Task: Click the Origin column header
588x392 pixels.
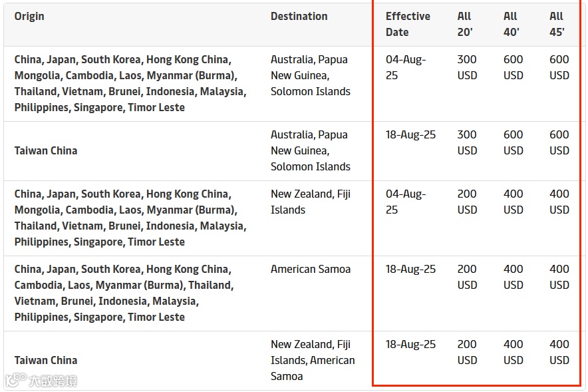Action: (x=29, y=17)
